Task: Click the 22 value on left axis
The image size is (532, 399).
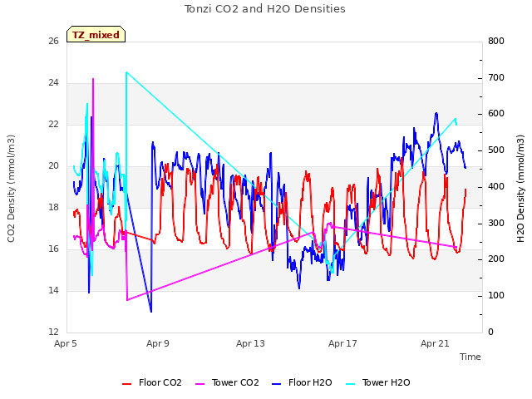Action: (53, 125)
